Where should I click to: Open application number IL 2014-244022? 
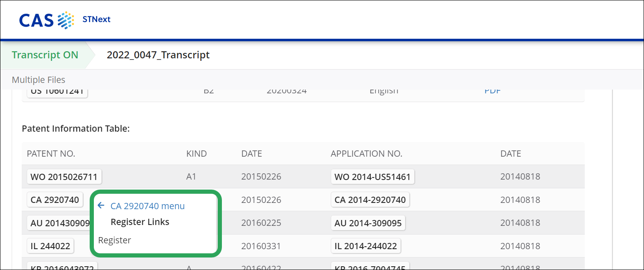[365, 246]
